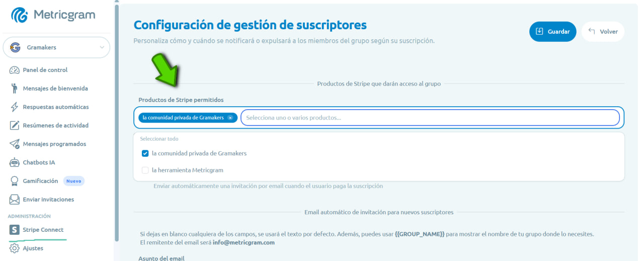
Task: Click the Nuevo badge beside Gamificación
Action: (73, 181)
